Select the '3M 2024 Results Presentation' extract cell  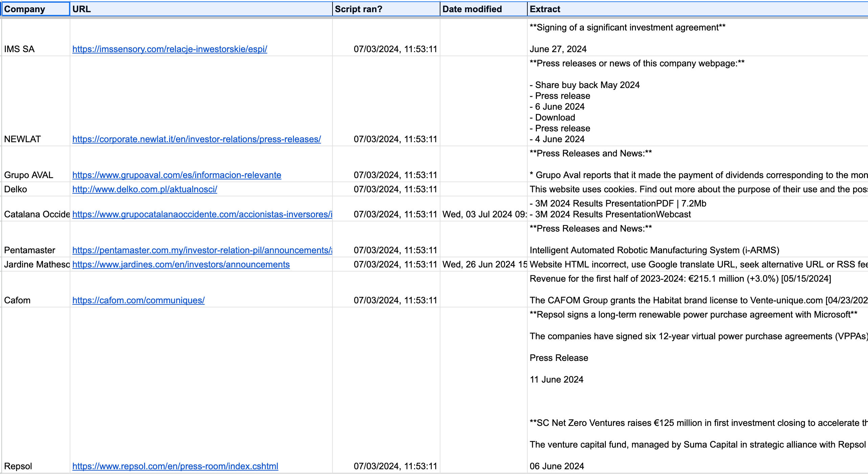[x=698, y=209]
